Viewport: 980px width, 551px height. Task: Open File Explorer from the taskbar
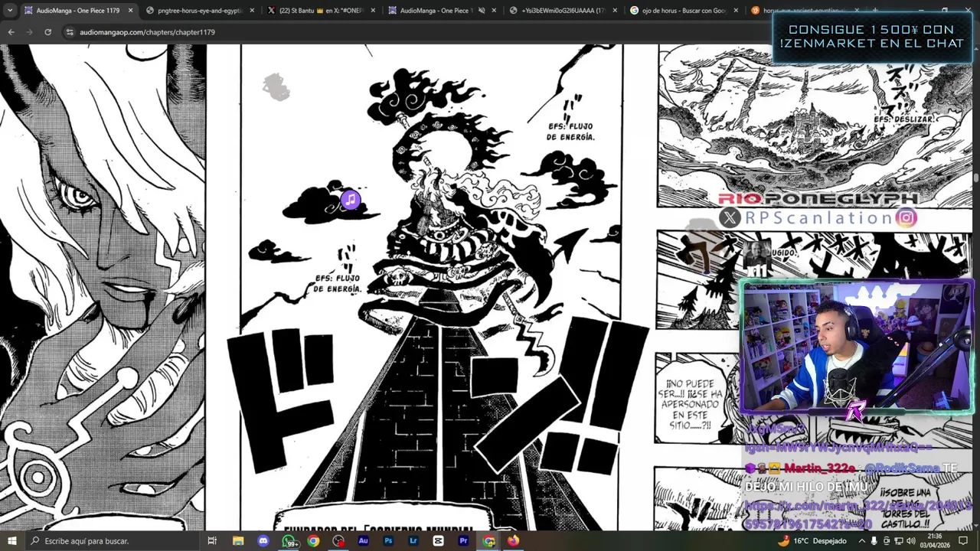[237, 541]
